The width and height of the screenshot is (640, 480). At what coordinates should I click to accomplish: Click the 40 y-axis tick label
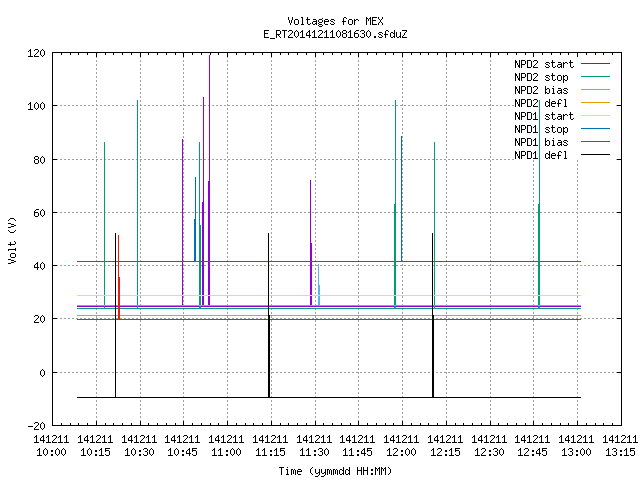(x=39, y=266)
